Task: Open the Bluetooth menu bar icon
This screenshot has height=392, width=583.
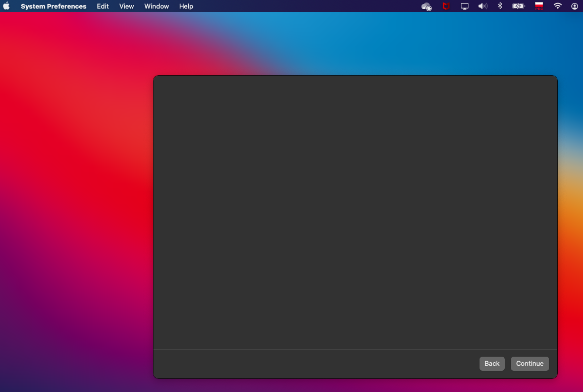Action: point(500,6)
